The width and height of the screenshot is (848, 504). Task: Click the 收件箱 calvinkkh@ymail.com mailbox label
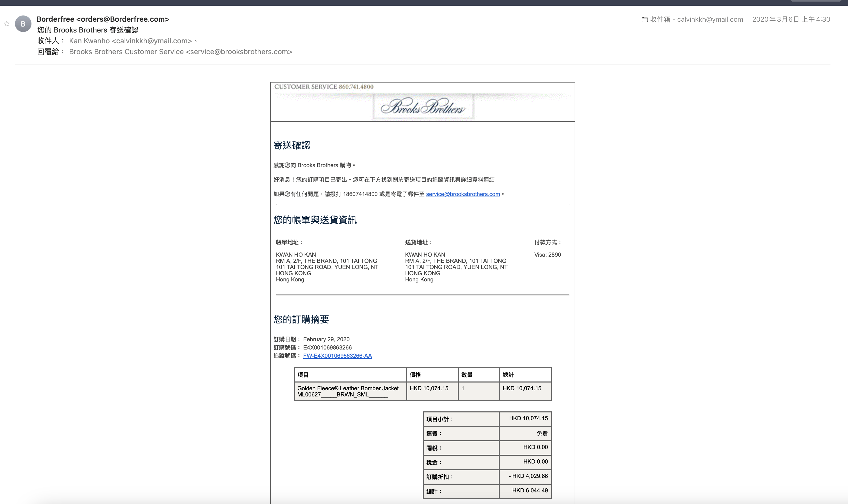click(696, 19)
